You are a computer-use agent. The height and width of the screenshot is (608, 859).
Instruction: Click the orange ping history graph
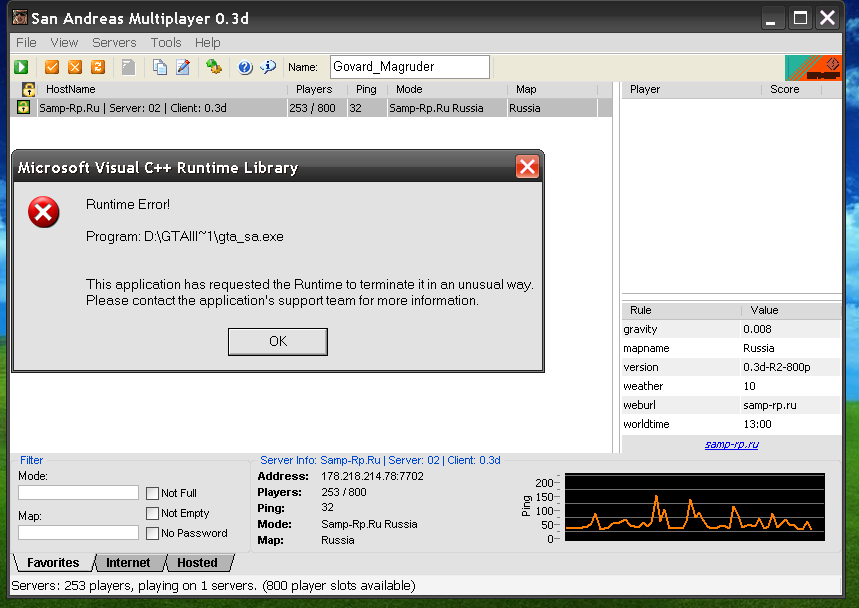coord(695,507)
